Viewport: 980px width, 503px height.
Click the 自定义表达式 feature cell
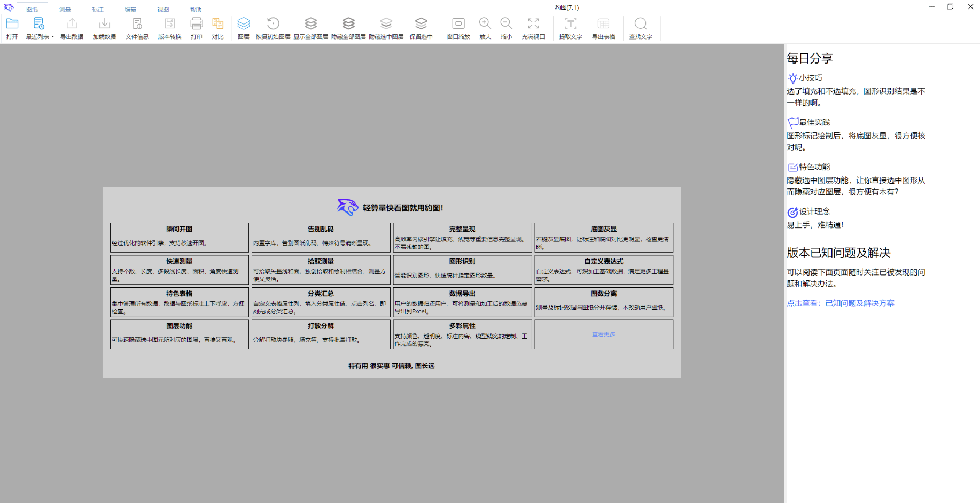(604, 270)
